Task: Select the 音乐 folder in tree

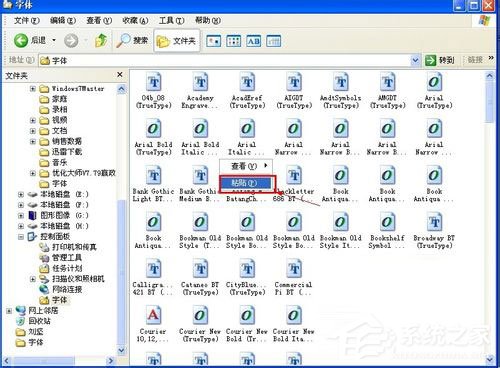Action: [53, 163]
